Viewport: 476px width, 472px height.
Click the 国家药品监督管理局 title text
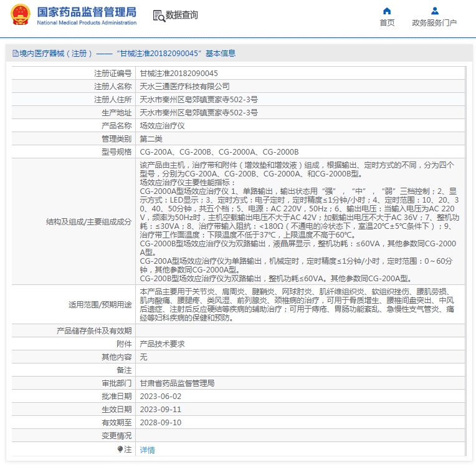[x=87, y=12]
